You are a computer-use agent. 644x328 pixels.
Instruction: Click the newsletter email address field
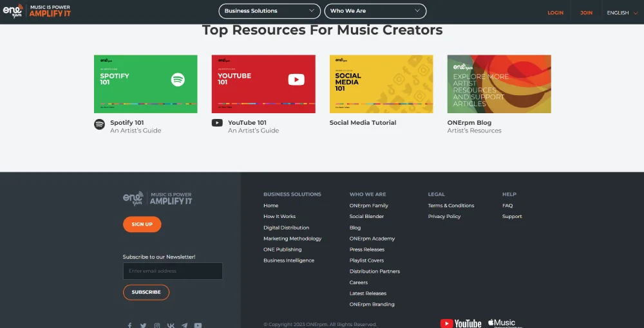[173, 271]
